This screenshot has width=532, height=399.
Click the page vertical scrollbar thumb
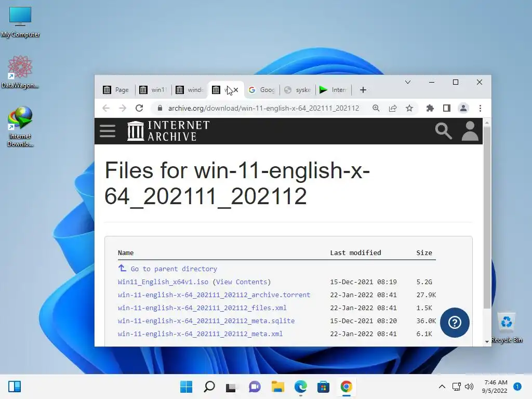[487, 217]
